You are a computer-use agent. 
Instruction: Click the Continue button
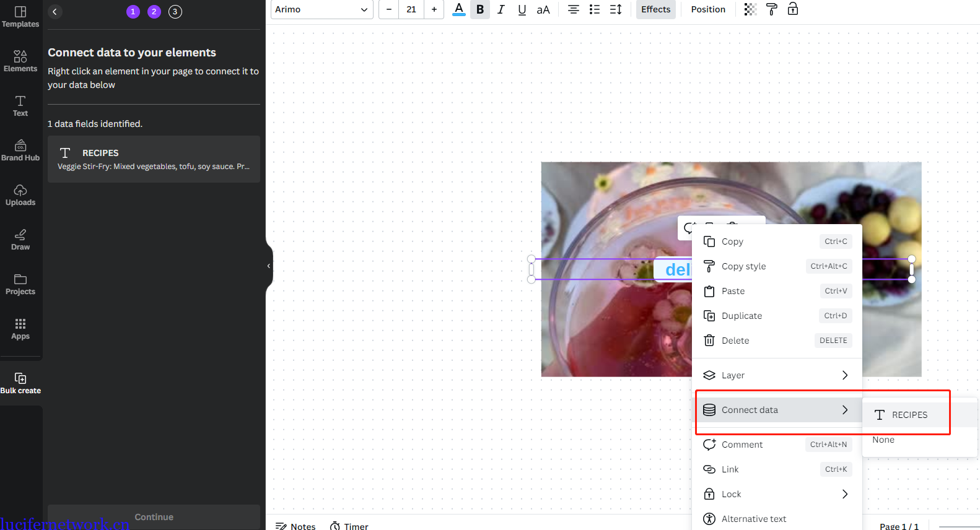[x=154, y=517]
